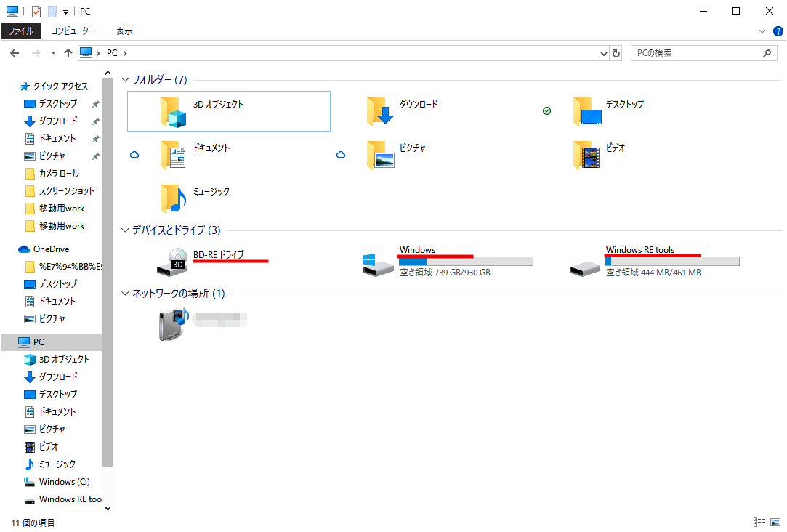Switch to details view in status bar
787x532 pixels.
(x=759, y=522)
